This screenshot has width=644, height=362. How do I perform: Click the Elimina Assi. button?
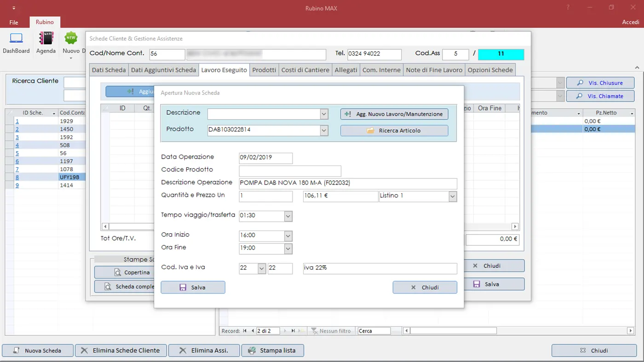[x=204, y=351]
